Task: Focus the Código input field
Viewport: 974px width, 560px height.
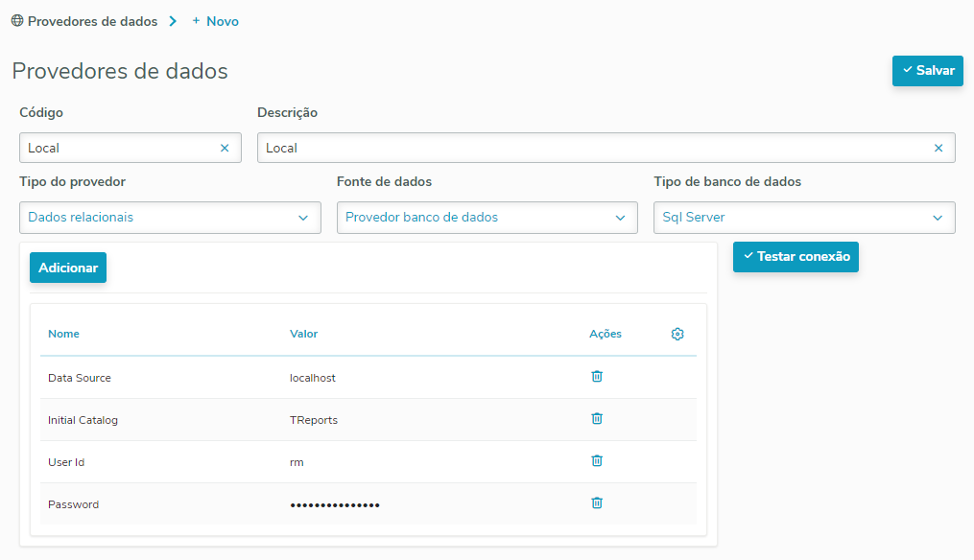Action: tap(120, 148)
